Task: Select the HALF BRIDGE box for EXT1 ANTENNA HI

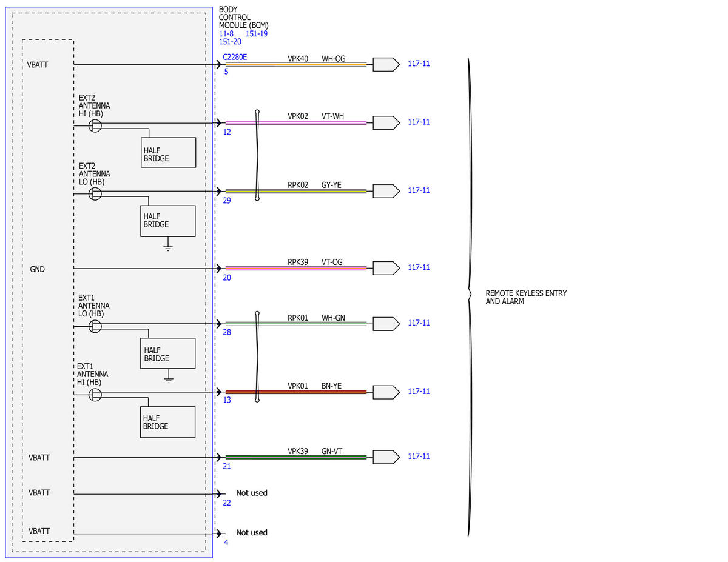Action: tap(168, 422)
